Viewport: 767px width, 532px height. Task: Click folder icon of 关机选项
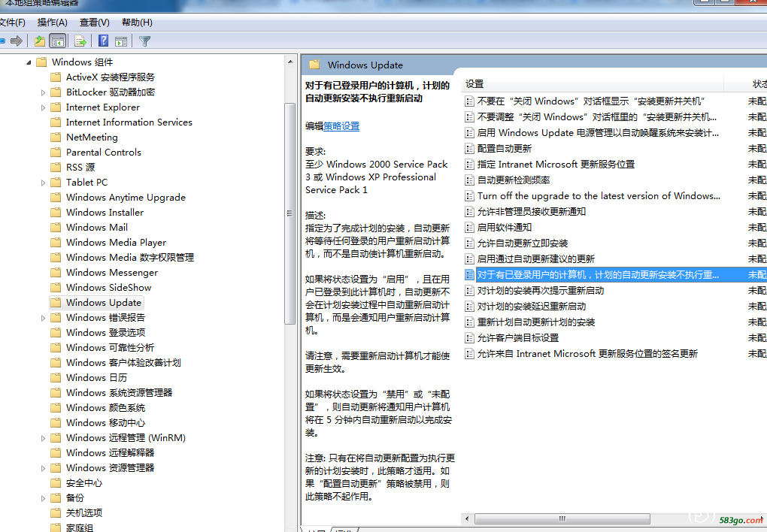56,513
